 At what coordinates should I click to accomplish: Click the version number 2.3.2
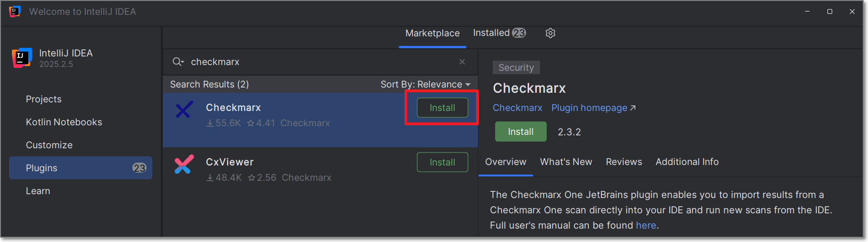[569, 132]
